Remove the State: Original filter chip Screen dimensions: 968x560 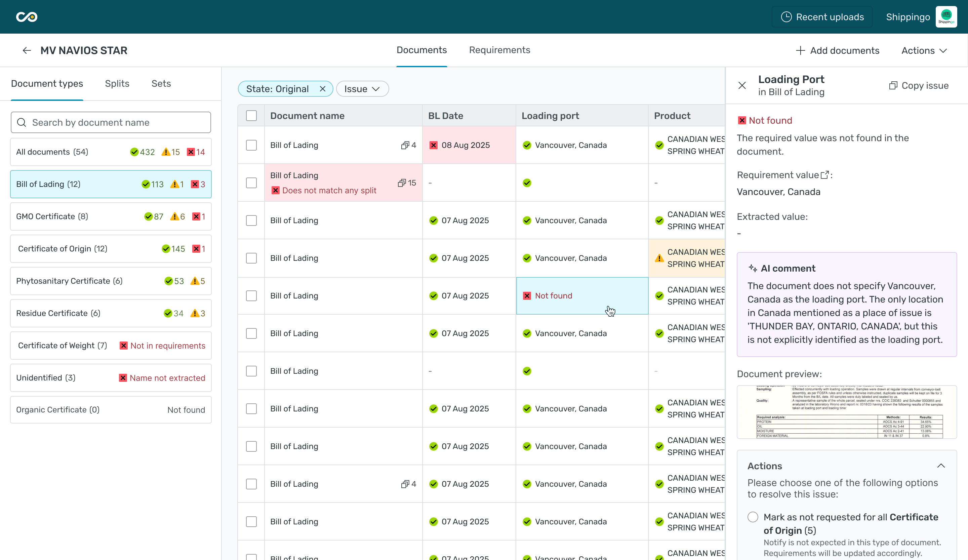coord(322,89)
